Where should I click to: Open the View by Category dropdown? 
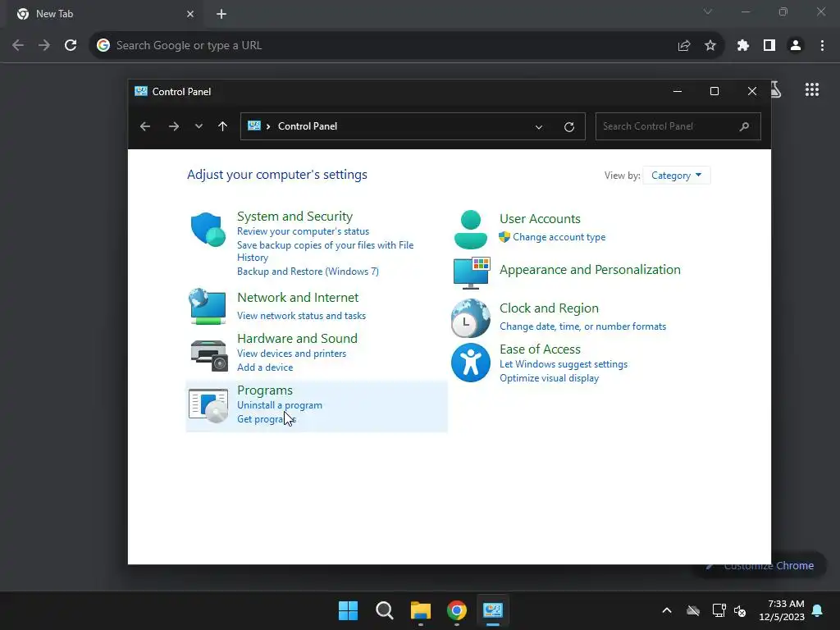676,176
